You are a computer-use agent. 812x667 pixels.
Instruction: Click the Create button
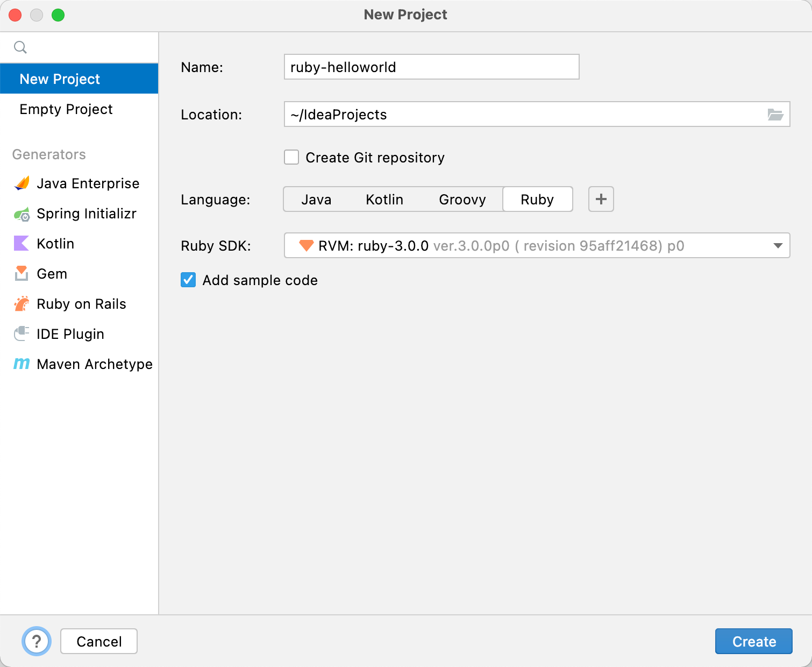point(753,641)
